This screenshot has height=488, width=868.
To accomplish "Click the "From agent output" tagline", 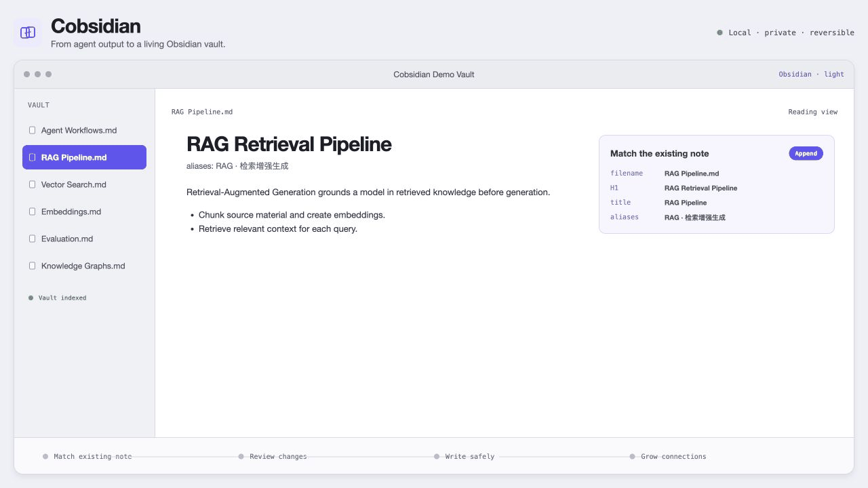I will (138, 44).
